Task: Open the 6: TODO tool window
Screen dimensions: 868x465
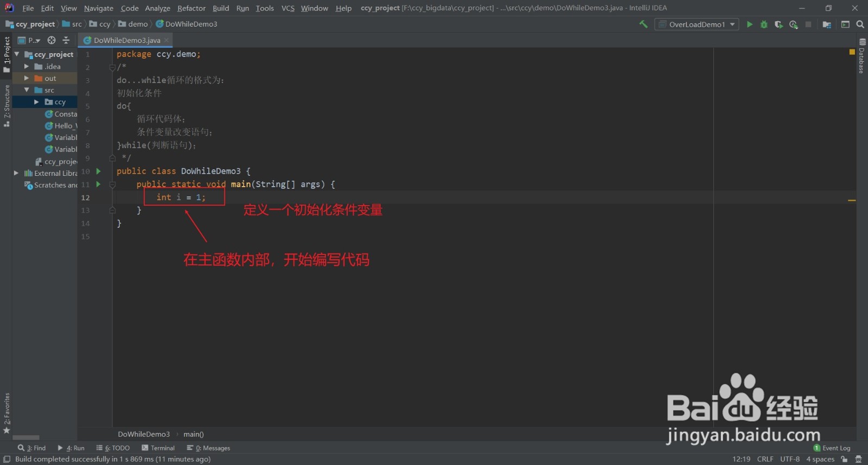Action: coord(113,448)
